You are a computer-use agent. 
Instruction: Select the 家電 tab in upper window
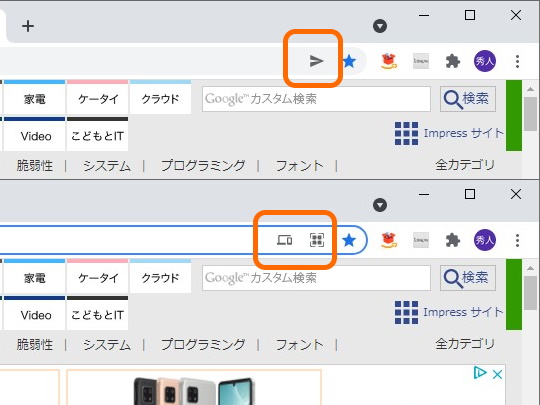pyautogui.click(x=34, y=97)
